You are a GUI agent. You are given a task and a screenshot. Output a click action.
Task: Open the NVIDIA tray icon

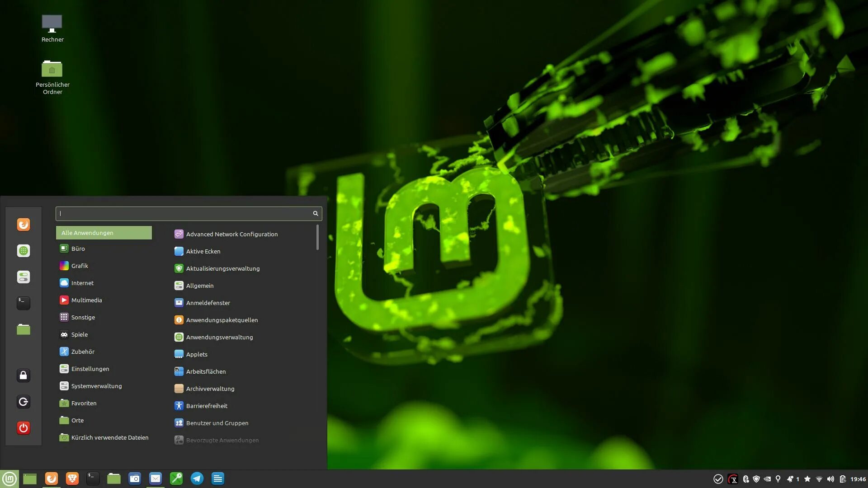pyautogui.click(x=767, y=479)
